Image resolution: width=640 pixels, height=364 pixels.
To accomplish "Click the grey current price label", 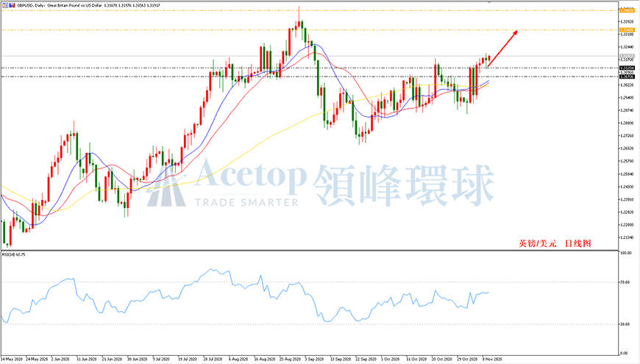I will click(627, 57).
